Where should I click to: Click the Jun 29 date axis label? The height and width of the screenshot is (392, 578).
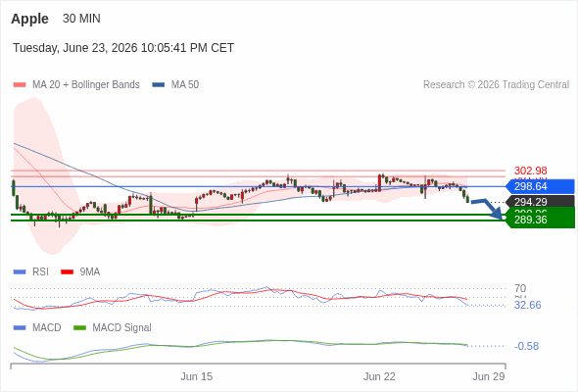pos(489,376)
